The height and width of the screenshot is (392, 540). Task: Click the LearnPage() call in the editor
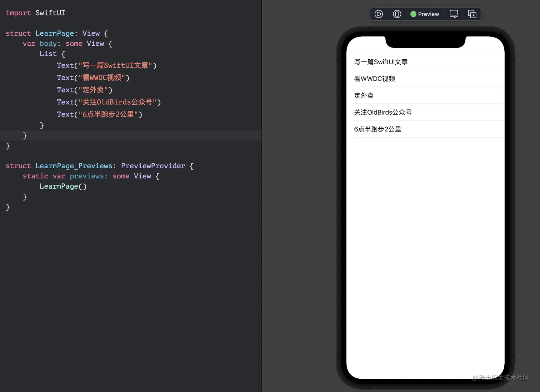tap(63, 186)
